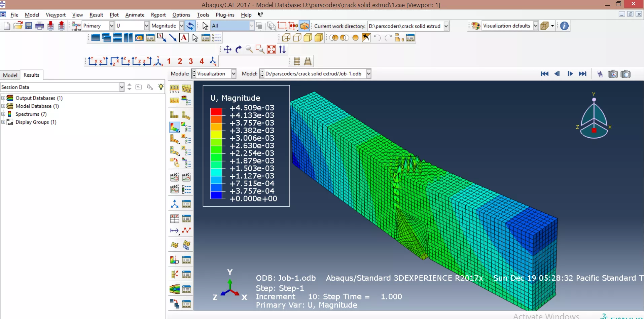Open the Module dropdown showing Visualization
Screen dimensions: 644x319
(x=234, y=74)
